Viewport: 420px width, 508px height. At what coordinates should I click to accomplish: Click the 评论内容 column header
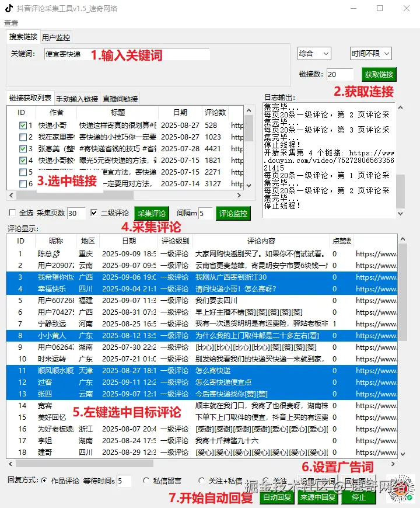pos(261,241)
